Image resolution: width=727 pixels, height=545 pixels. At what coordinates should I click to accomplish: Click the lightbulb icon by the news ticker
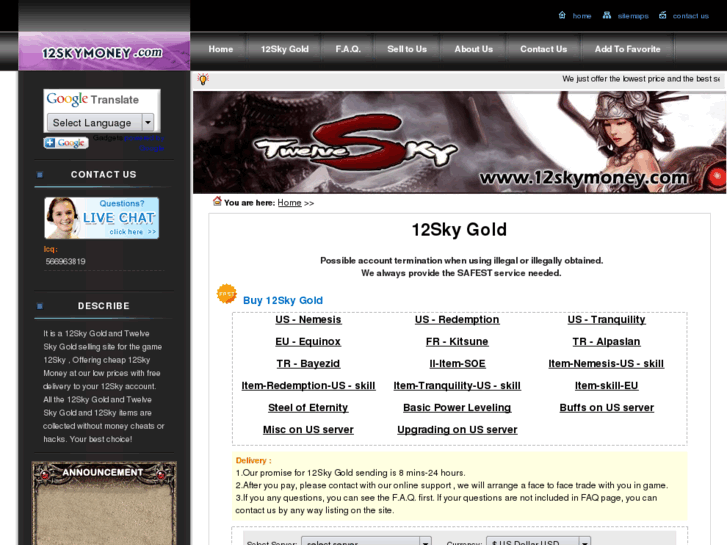pos(203,79)
